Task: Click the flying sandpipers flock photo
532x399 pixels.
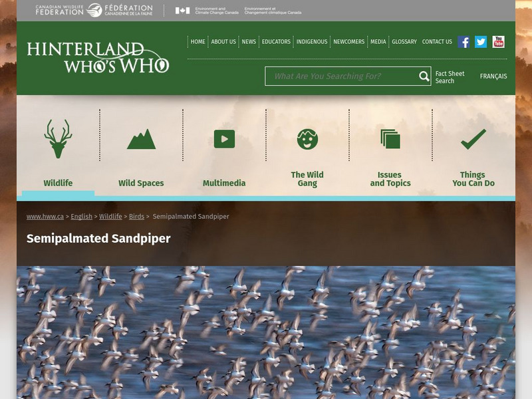Action: click(x=266, y=332)
